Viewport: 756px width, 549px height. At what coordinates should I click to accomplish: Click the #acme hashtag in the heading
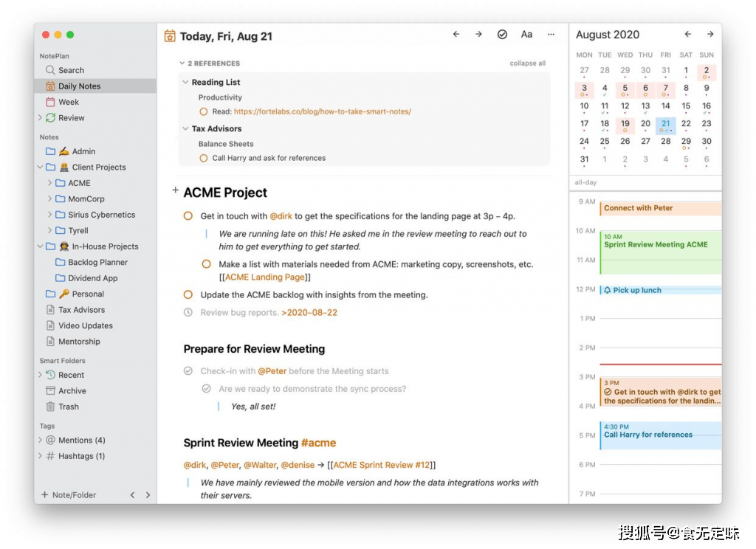319,443
